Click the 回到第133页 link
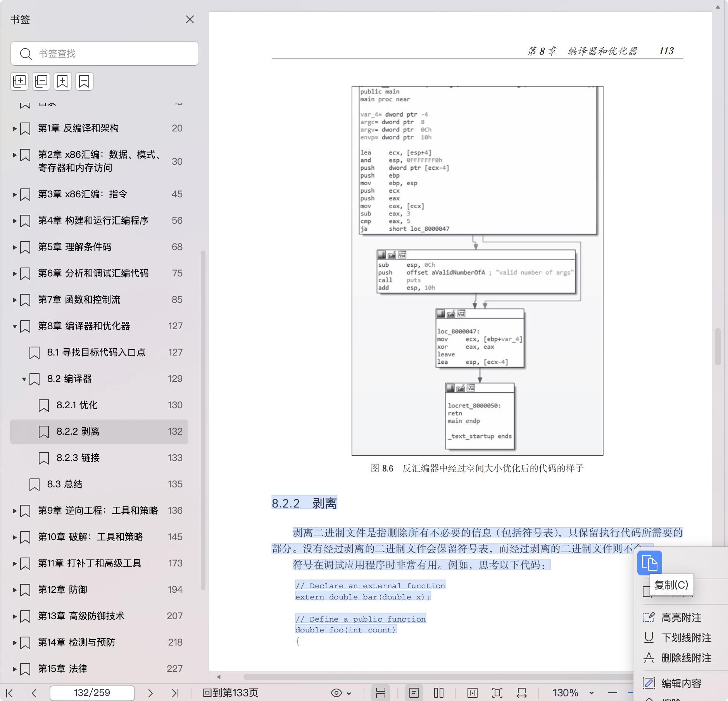Image resolution: width=728 pixels, height=701 pixels. (230, 693)
